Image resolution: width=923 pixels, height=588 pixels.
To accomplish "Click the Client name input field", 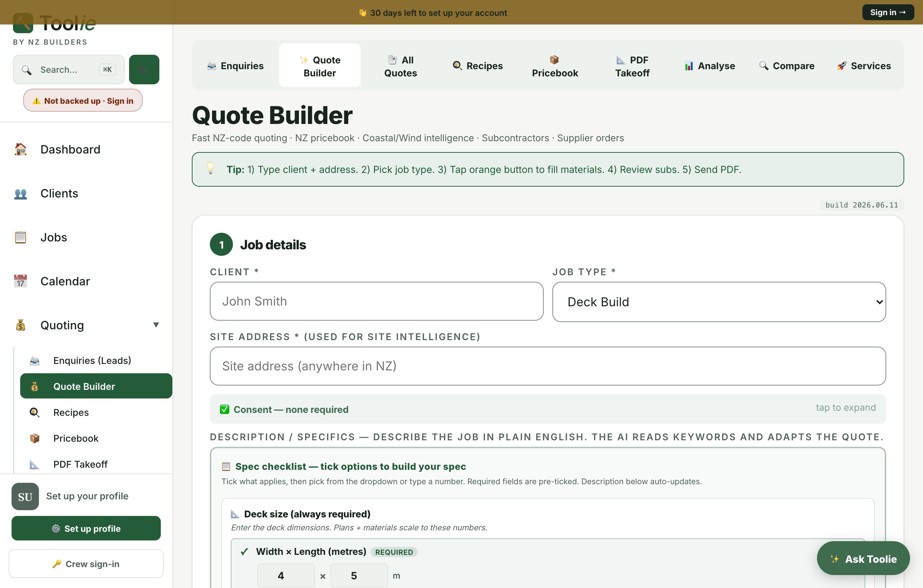I will click(376, 301).
